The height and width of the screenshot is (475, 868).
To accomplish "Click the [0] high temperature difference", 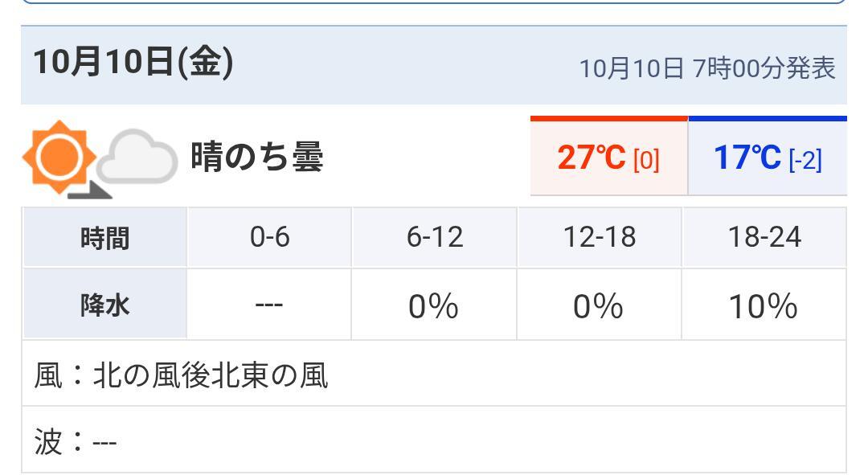I will [646, 160].
